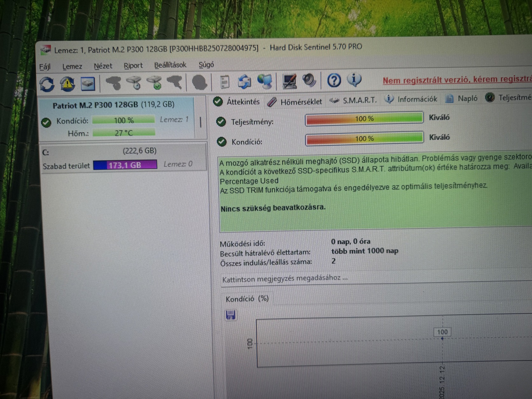
Task: Open the Lemez menu
Action: (72, 66)
